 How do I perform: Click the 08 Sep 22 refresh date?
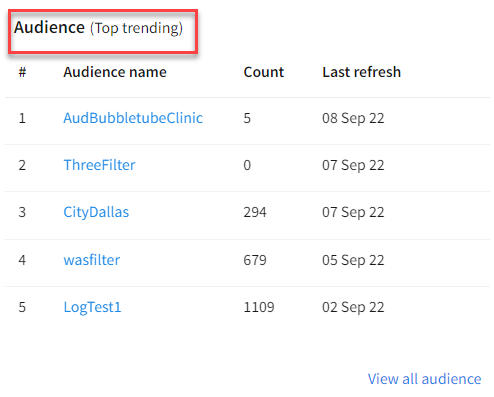tap(353, 118)
